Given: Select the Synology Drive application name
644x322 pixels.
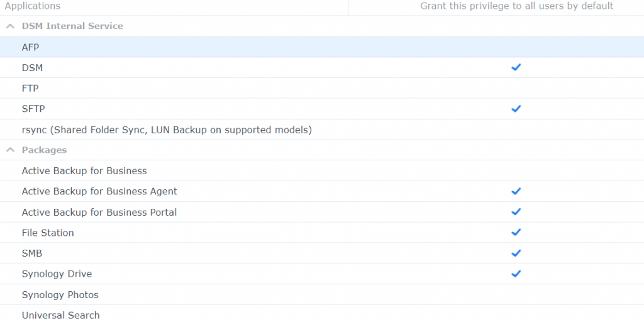Looking at the screenshot, I should (x=57, y=274).
